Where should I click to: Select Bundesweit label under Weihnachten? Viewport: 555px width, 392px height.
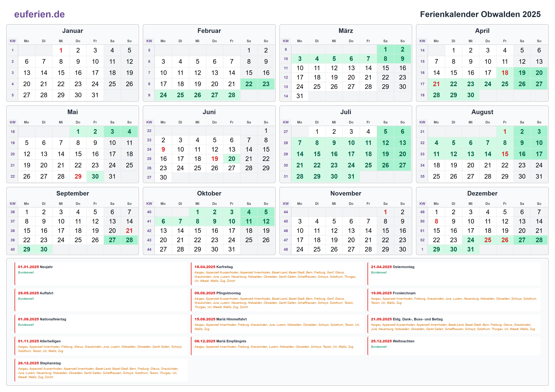pos(379,347)
